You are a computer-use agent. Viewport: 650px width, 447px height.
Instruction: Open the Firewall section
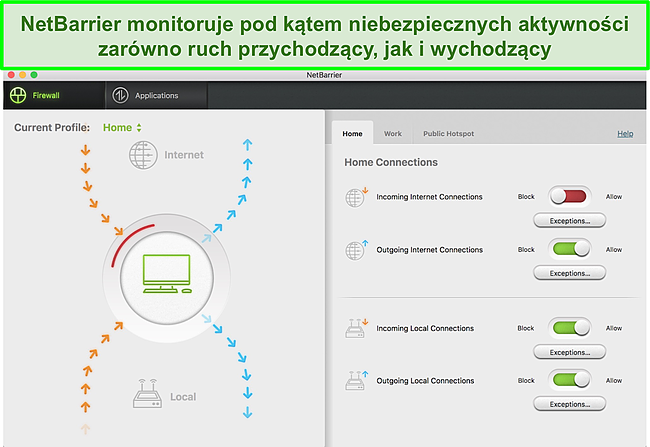(x=54, y=95)
